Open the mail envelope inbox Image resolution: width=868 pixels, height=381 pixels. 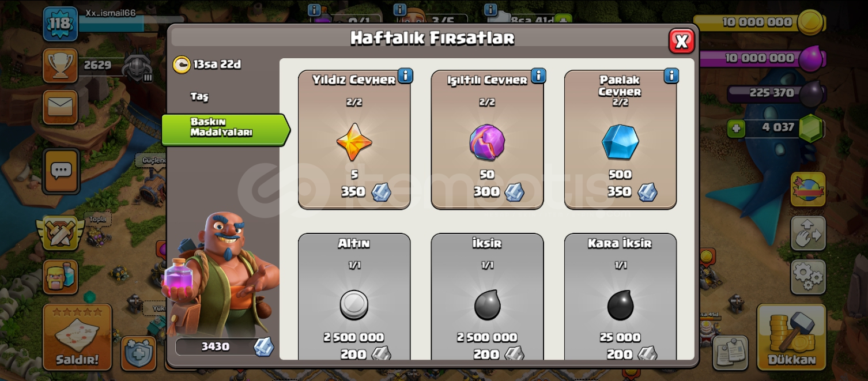(60, 107)
